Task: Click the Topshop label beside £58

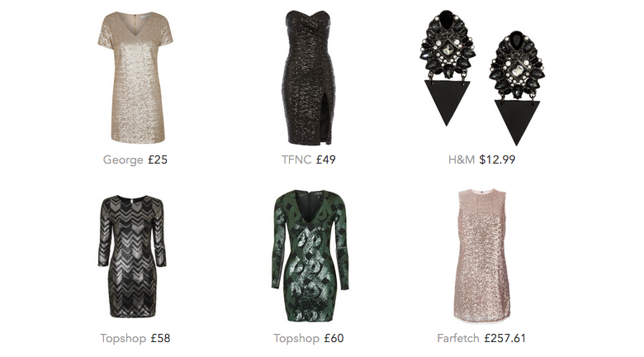Action: pyautogui.click(x=123, y=339)
